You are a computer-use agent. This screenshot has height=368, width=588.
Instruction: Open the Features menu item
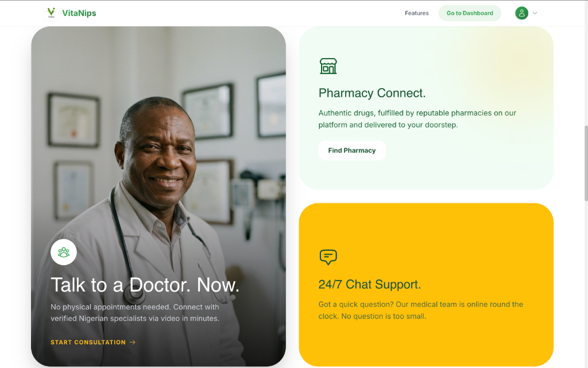tap(417, 13)
